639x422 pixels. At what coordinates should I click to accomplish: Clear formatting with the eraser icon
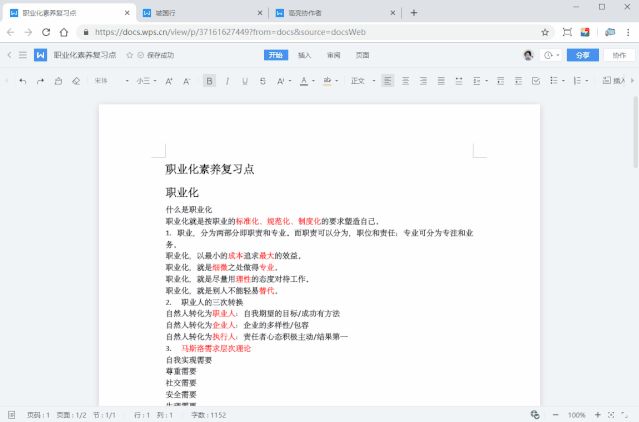point(76,81)
